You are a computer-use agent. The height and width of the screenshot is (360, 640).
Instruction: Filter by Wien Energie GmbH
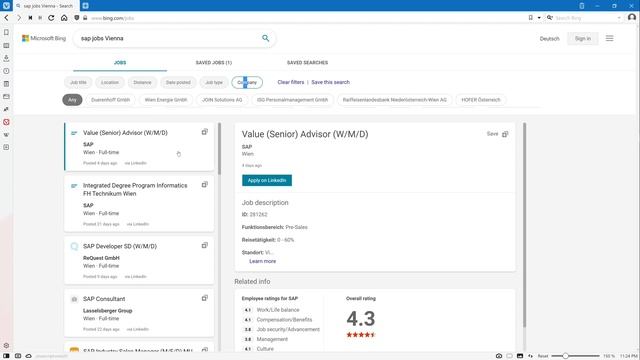166,100
